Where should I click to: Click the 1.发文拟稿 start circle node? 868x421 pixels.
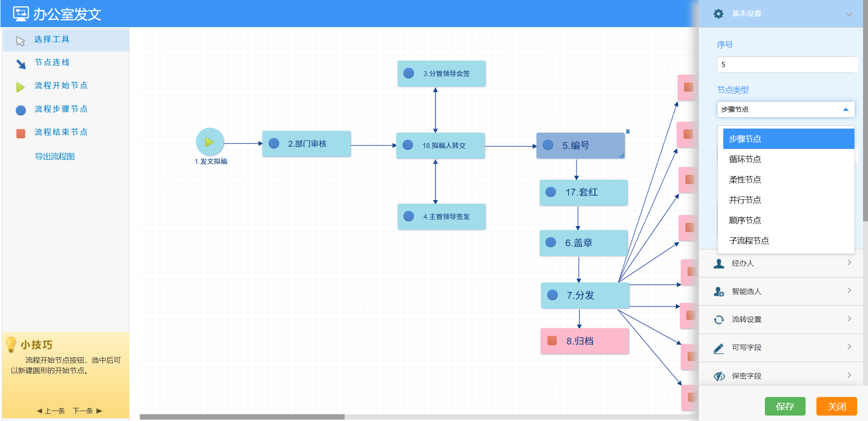209,142
